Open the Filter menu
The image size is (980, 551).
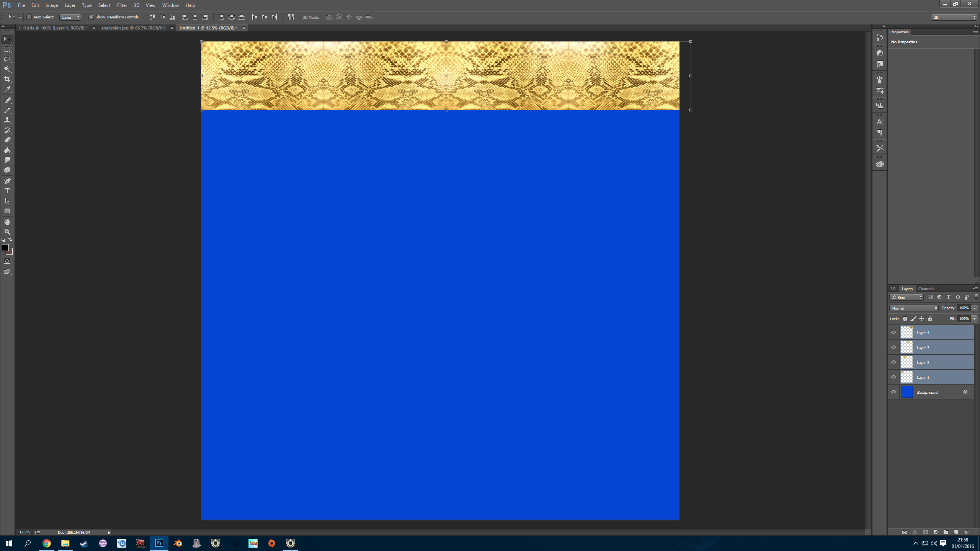[122, 5]
